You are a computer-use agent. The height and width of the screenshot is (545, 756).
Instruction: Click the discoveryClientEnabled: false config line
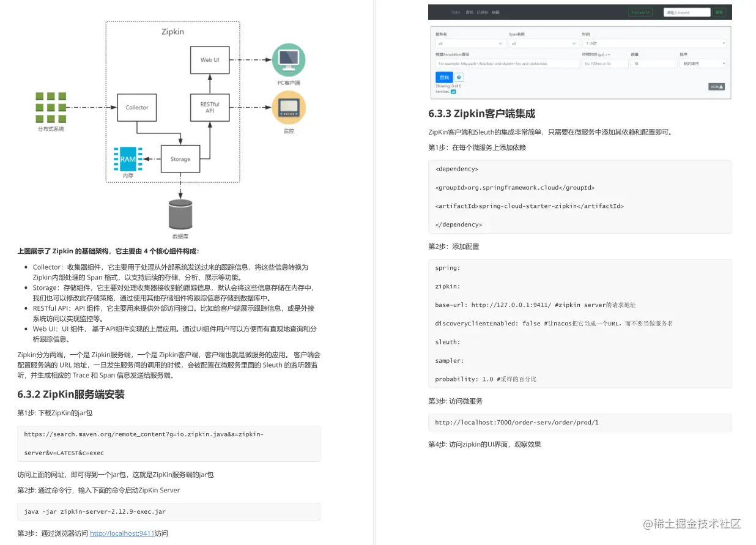pyautogui.click(x=554, y=323)
